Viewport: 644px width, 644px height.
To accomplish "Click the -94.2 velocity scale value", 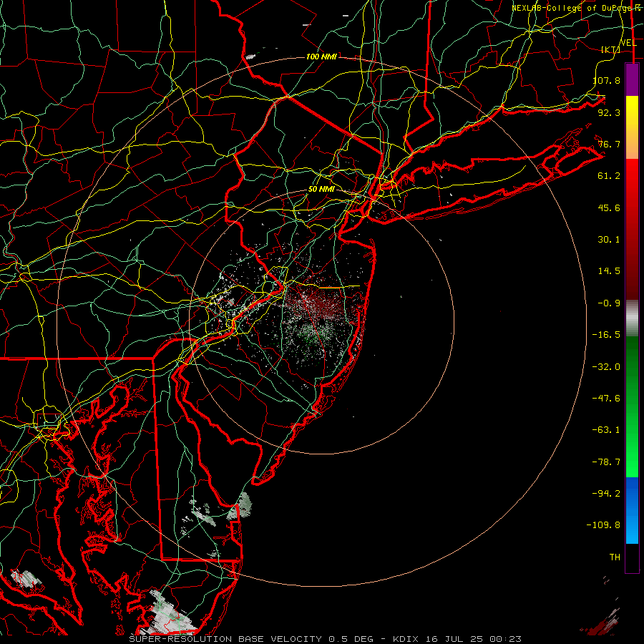I will pos(606,494).
